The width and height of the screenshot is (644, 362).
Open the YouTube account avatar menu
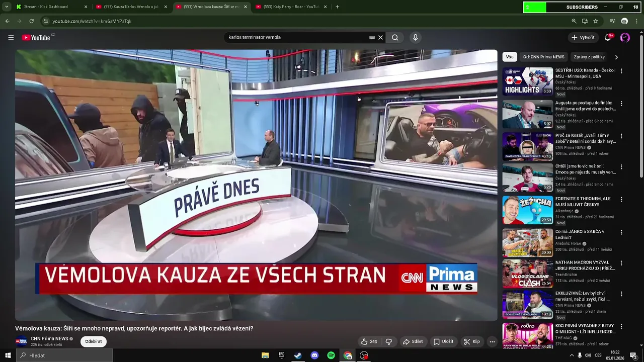pyautogui.click(x=625, y=37)
